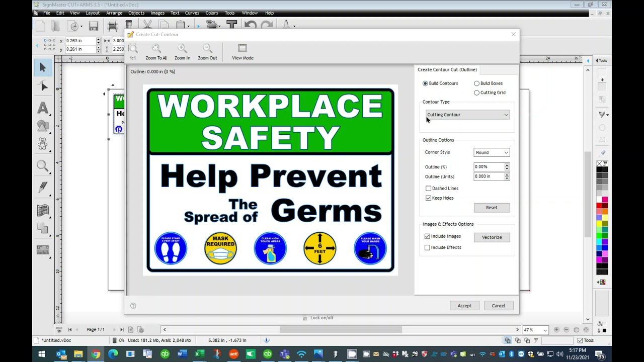Open the Contour Type dropdown
The width and height of the screenshot is (644, 362).
pyautogui.click(x=467, y=115)
